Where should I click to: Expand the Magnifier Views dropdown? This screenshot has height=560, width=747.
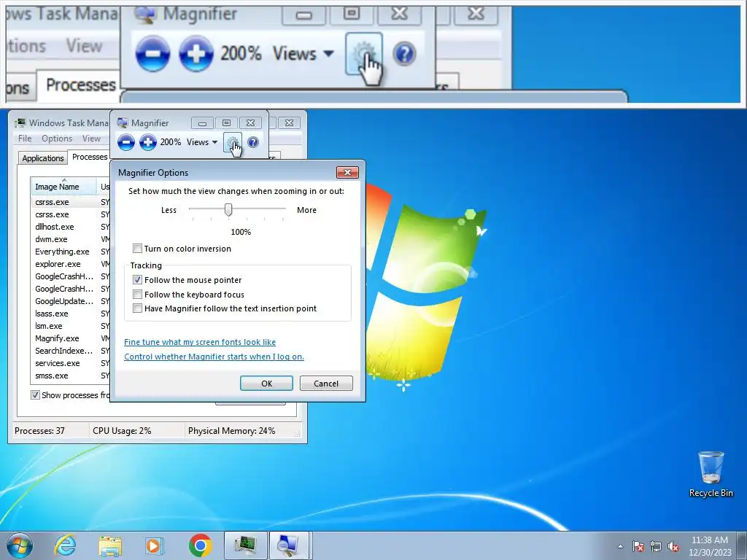(x=202, y=142)
